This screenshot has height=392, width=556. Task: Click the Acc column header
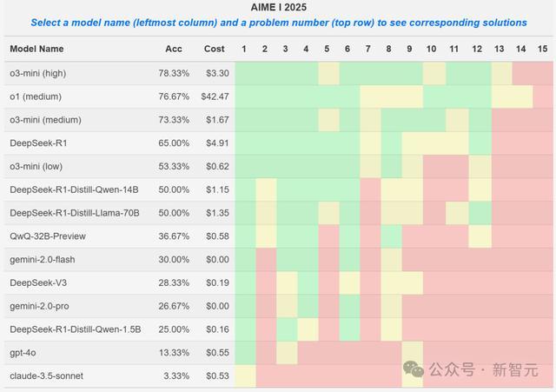coord(174,49)
